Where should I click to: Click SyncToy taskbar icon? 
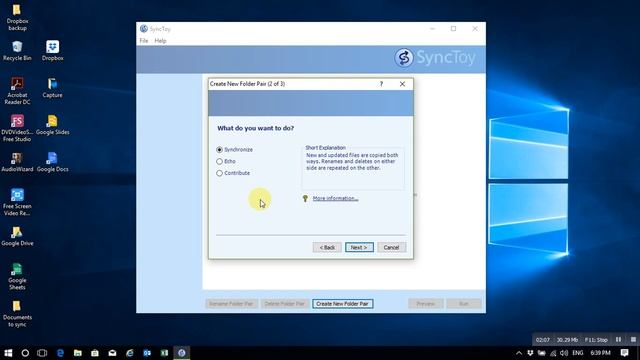pos(182,353)
